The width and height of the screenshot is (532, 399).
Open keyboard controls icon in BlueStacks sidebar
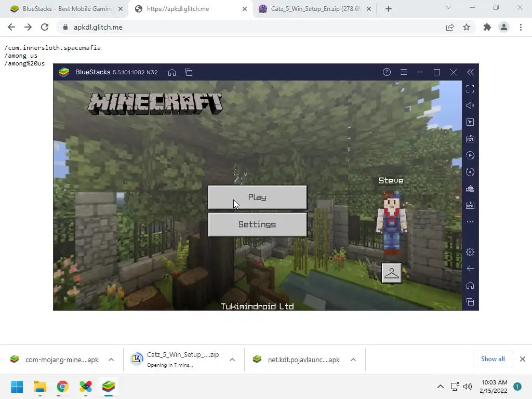[x=470, y=139]
